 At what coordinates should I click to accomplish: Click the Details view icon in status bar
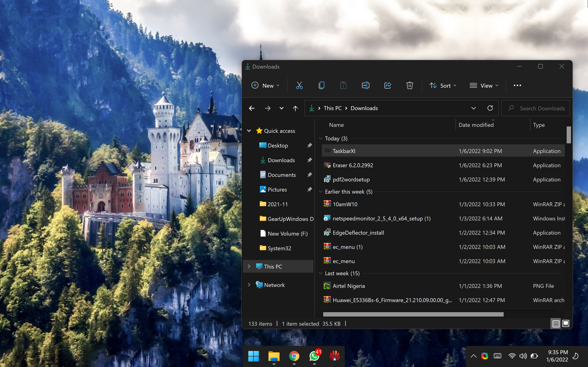[x=556, y=323]
